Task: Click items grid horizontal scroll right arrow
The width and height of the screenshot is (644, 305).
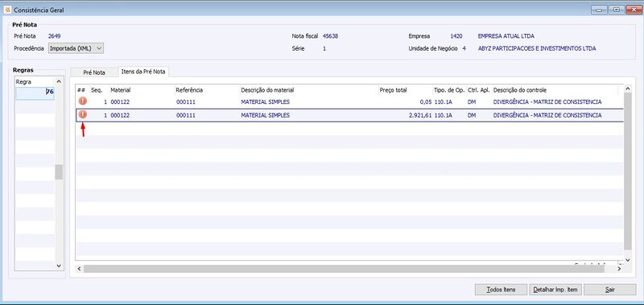Action: (x=619, y=269)
